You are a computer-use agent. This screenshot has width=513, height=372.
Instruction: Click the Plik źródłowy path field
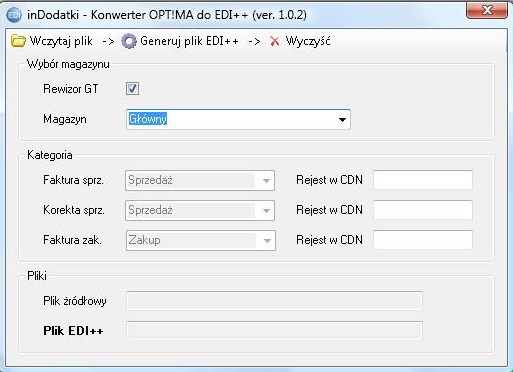pos(274,301)
